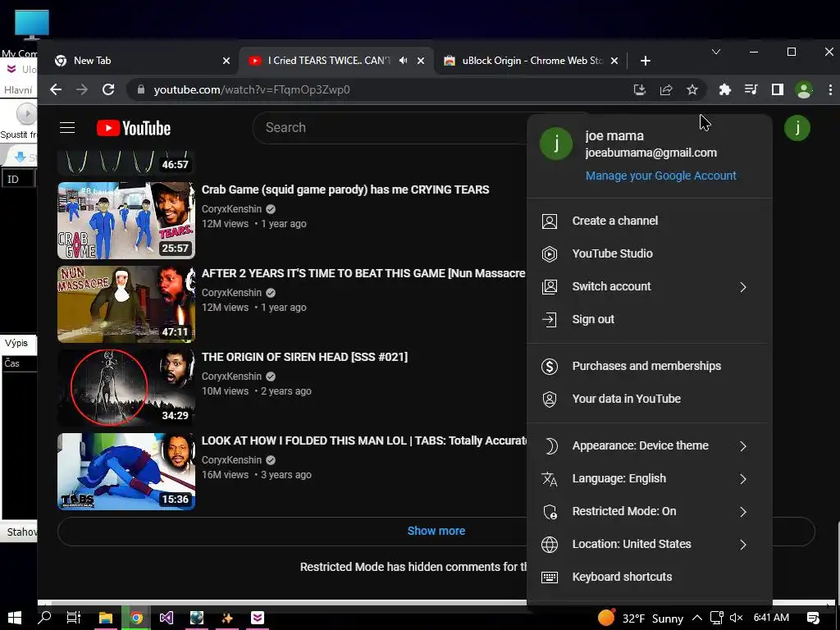Click Manage your Google Account link
Viewport: 840px width, 630px height.
click(x=660, y=176)
